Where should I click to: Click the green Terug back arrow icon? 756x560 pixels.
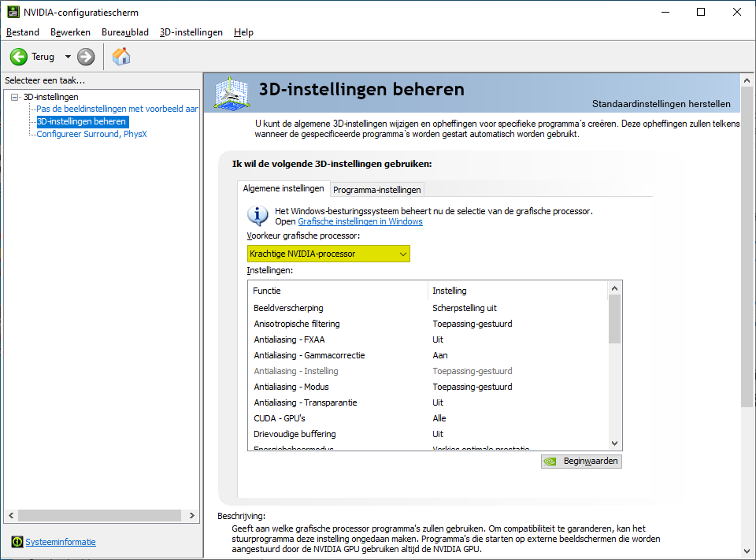pos(19,57)
